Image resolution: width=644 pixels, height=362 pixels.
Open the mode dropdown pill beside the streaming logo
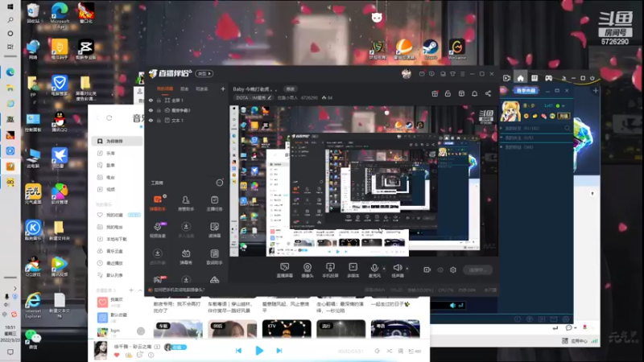pos(204,73)
